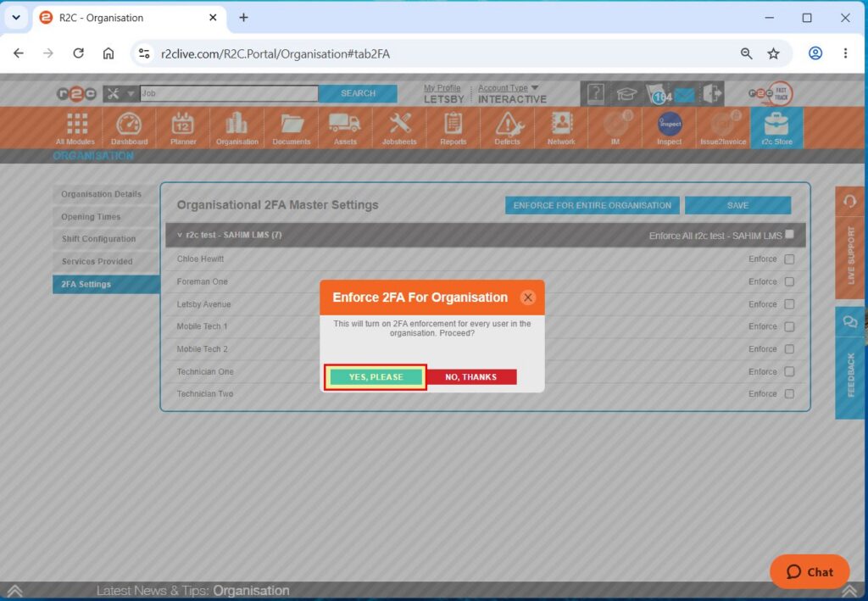
Task: Click the browser address bar URL
Action: click(x=275, y=53)
